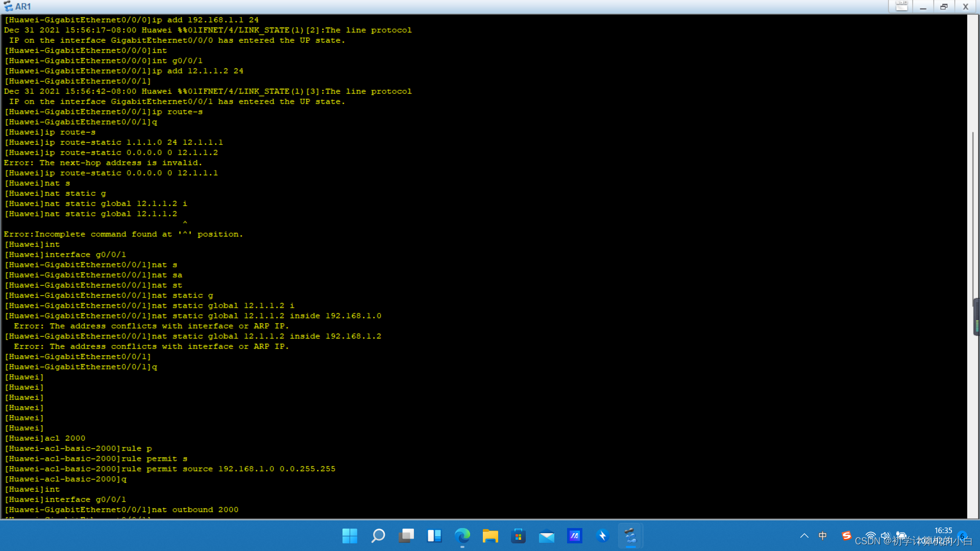Open Wi-Fi network settings in the tray
Viewport: 980px width, 551px height.
871,536
